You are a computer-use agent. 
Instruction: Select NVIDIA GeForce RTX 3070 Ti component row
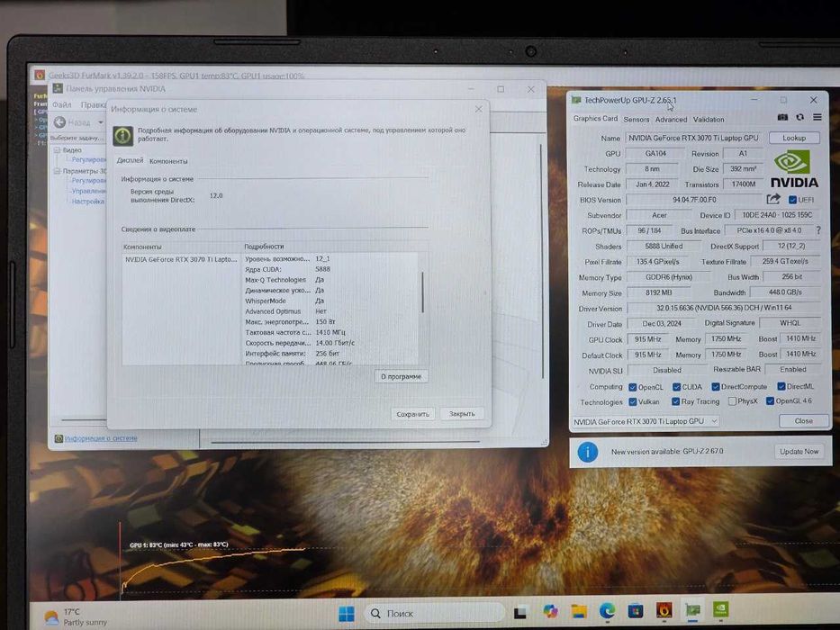pos(181,259)
